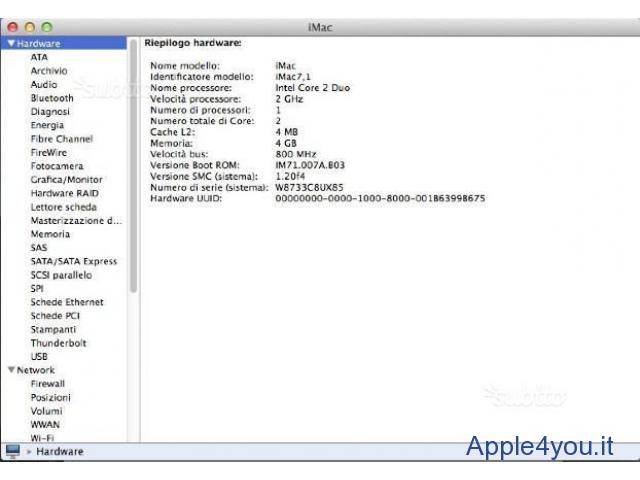Select Hardware RAID entry
640x480 pixels.
[64, 193]
